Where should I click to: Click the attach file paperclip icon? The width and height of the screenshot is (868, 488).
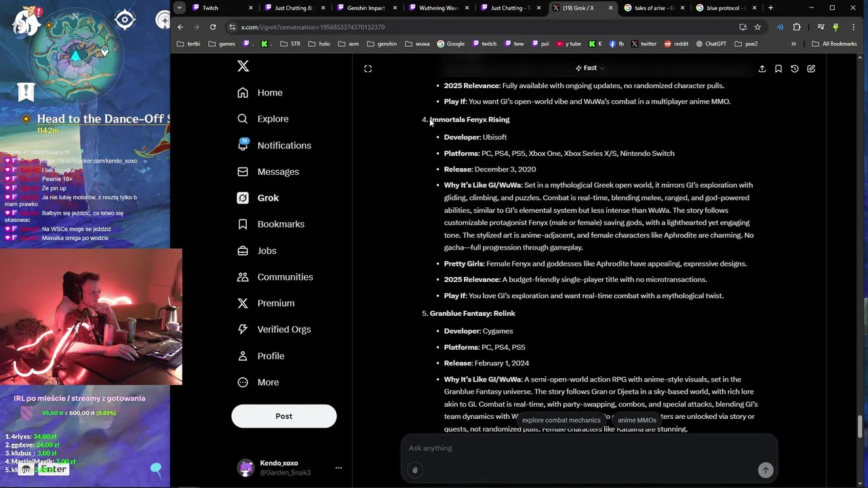pos(415,470)
